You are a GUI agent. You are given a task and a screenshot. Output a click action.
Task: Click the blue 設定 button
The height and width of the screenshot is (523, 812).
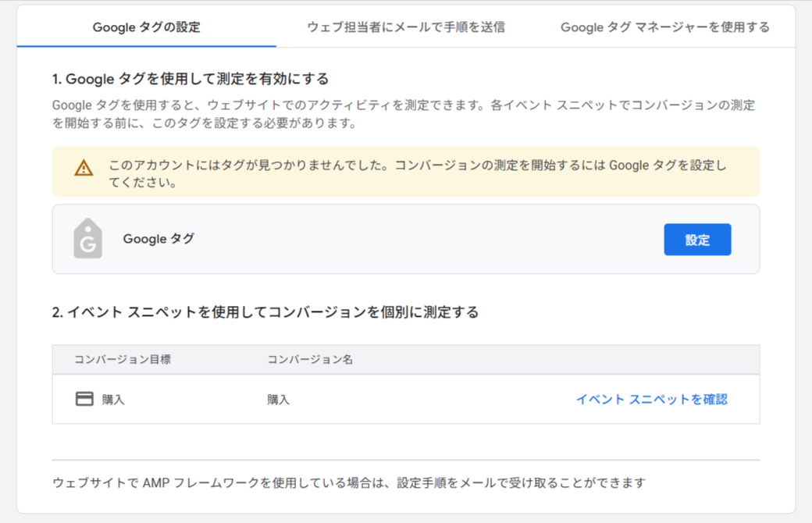coord(697,239)
